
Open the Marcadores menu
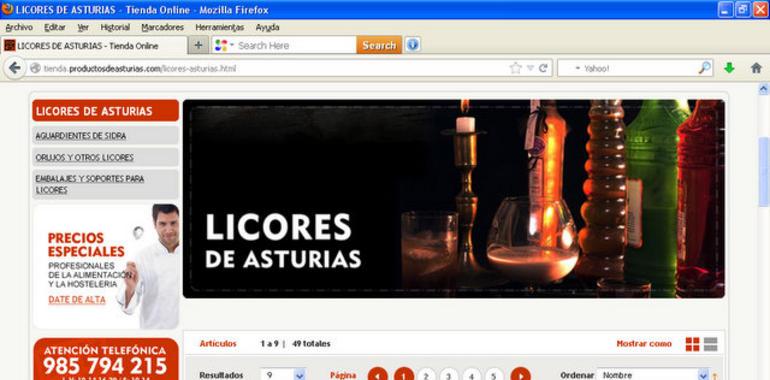pos(163,27)
